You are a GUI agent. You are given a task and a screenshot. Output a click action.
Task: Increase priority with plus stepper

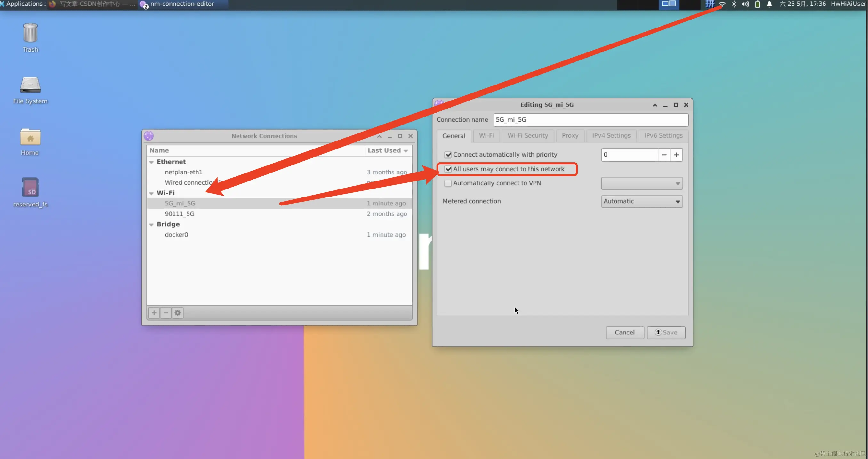(676, 155)
